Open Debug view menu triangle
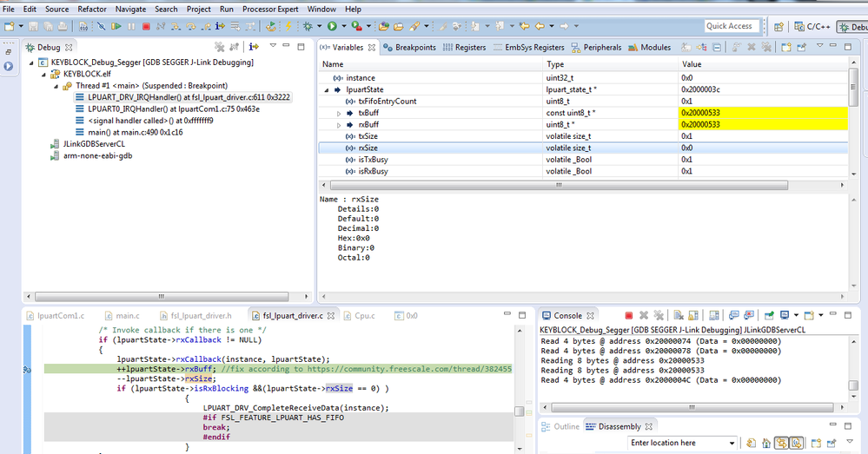Image resolution: width=868 pixels, height=454 pixels. coord(273,47)
